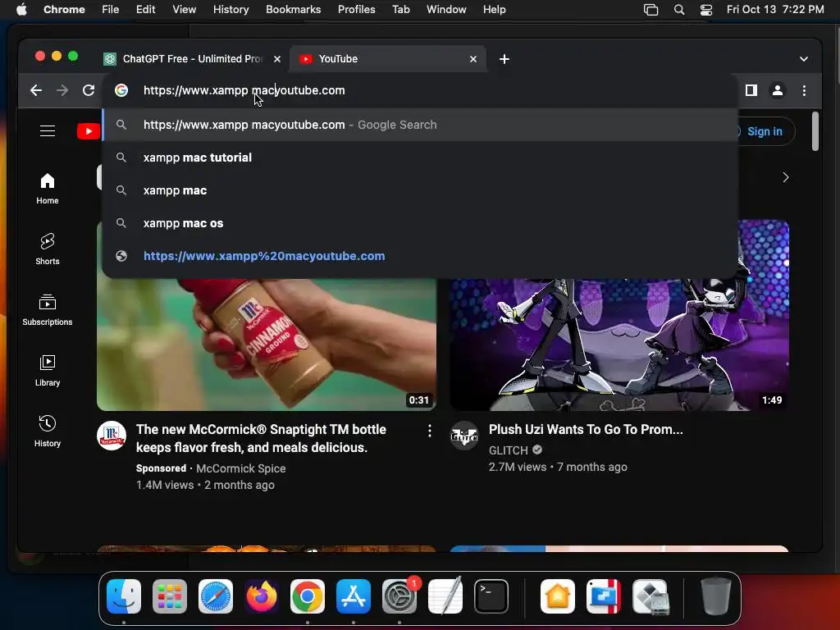
Task: Open Chrome side panel icon
Action: point(751,90)
